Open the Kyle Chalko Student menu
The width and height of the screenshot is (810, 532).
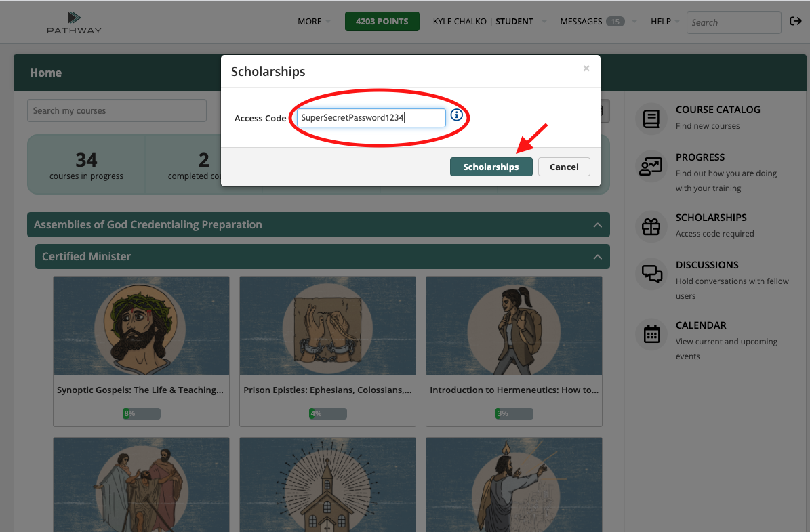click(x=489, y=22)
